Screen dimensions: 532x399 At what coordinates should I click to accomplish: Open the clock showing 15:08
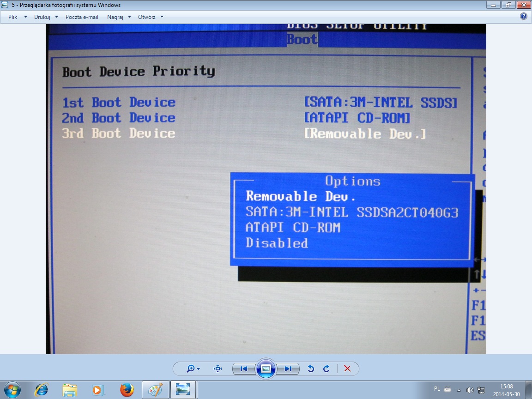pos(506,390)
